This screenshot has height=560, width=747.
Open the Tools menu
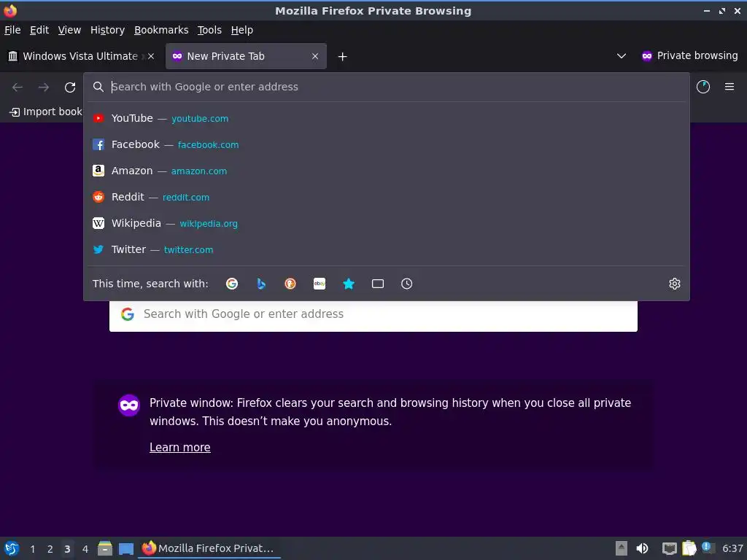click(209, 30)
